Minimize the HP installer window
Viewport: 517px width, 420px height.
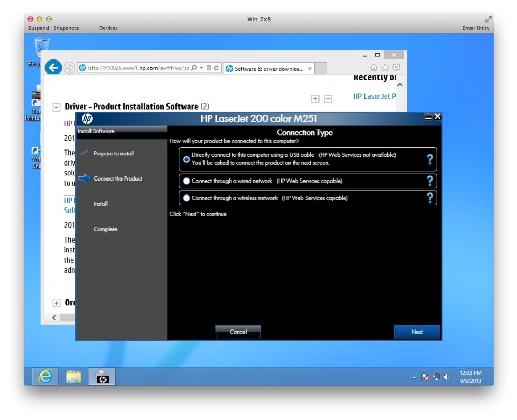coord(428,117)
